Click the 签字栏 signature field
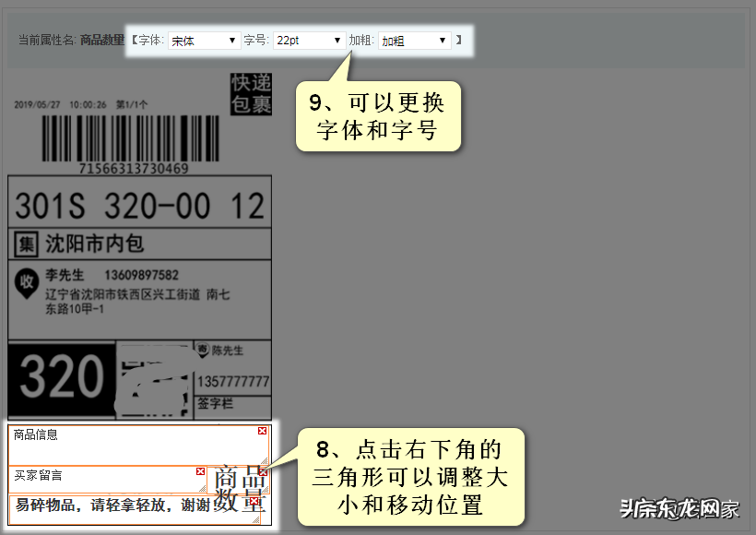The width and height of the screenshot is (756, 535). coord(217,404)
